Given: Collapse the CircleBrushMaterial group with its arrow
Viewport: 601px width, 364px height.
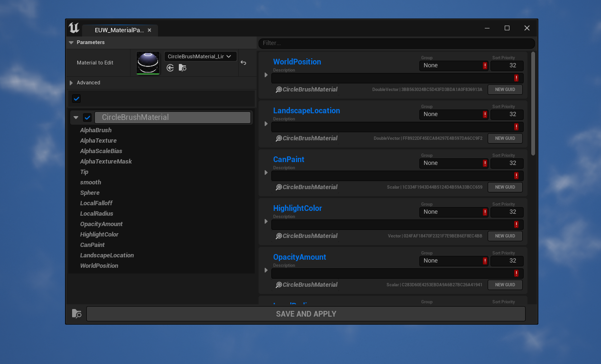Looking at the screenshot, I should [x=75, y=117].
